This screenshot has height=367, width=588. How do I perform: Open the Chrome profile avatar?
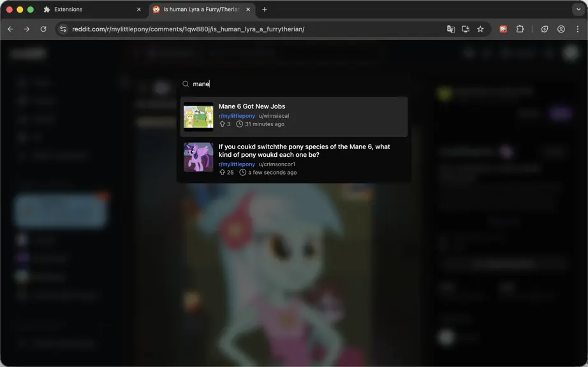pyautogui.click(x=561, y=29)
